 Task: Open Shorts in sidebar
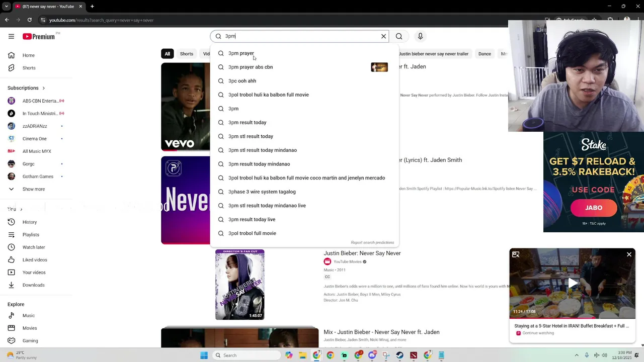pyautogui.click(x=29, y=68)
